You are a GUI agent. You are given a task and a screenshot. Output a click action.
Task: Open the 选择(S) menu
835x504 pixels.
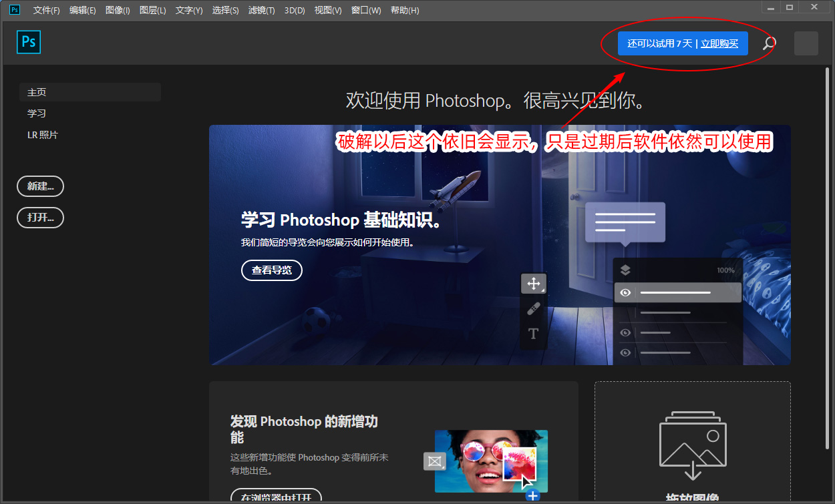(225, 11)
